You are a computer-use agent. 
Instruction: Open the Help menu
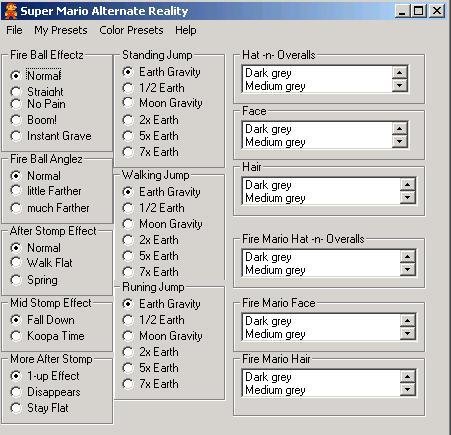pos(186,30)
